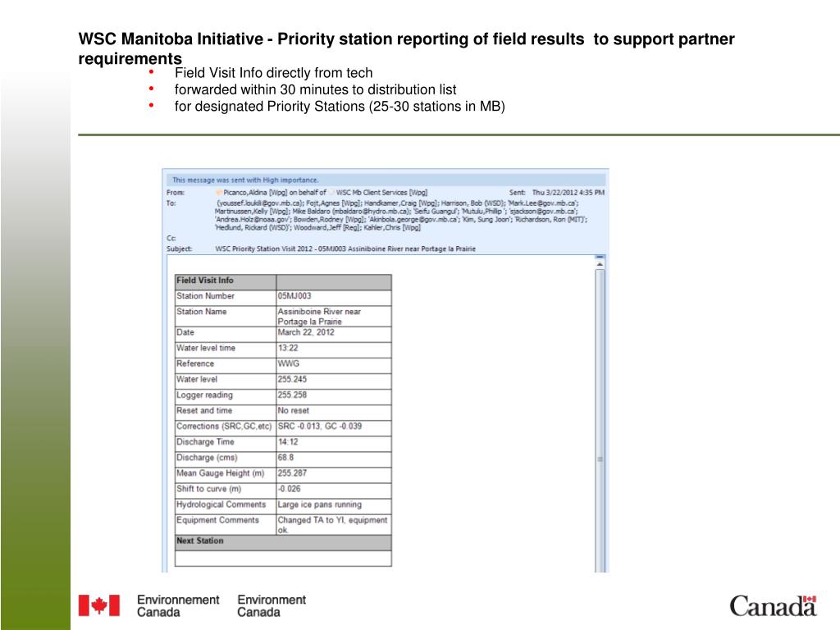Click bullet for designated Priority Stations
Screen dimensions: 840x630
[340, 106]
